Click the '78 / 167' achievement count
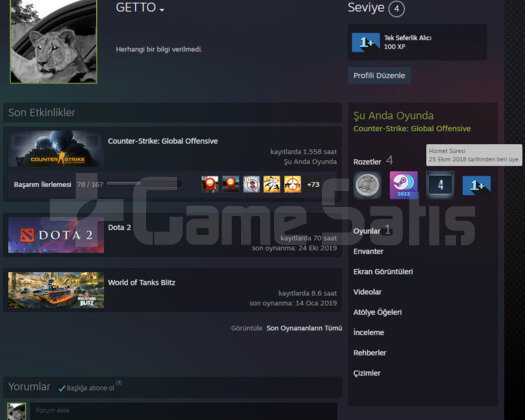This screenshot has height=420, width=525. tap(90, 185)
